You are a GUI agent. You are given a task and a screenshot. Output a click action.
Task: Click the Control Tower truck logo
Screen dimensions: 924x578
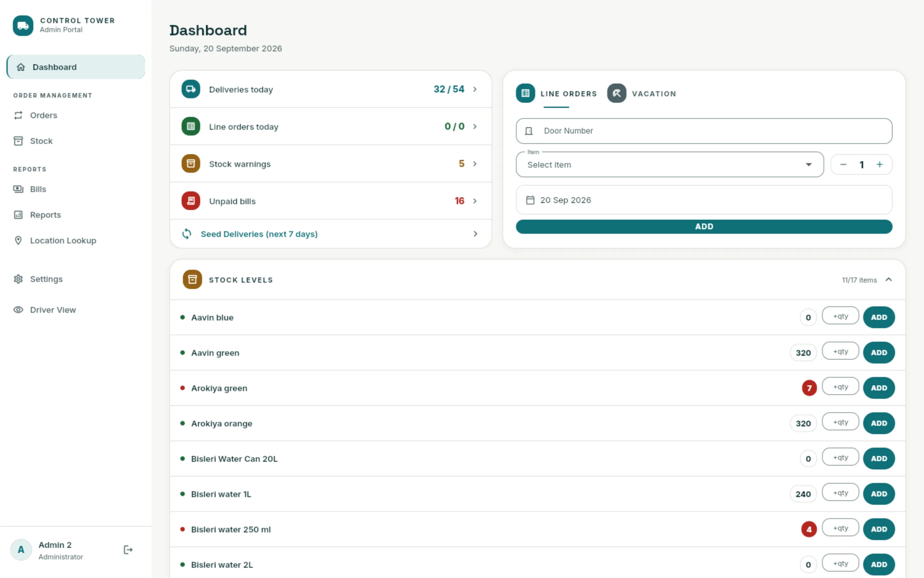23,25
